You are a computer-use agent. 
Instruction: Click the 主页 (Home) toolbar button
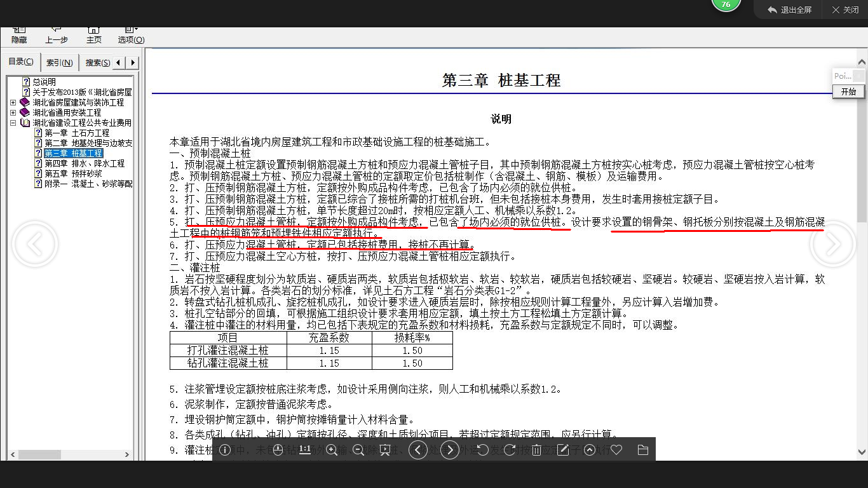(93, 35)
